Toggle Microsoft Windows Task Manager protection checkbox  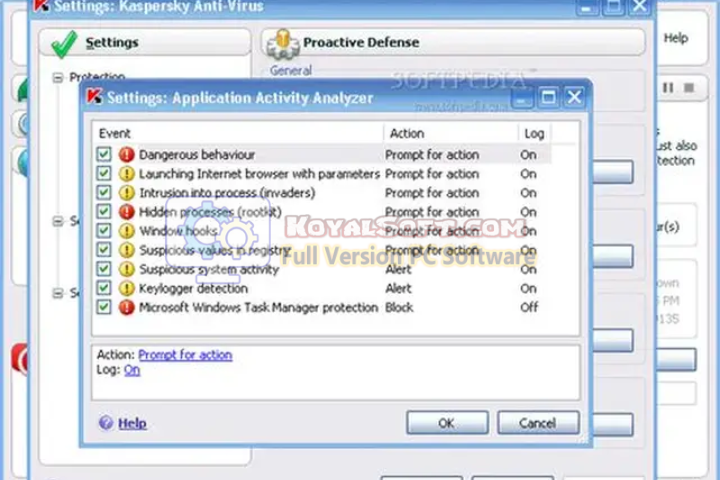tap(104, 307)
